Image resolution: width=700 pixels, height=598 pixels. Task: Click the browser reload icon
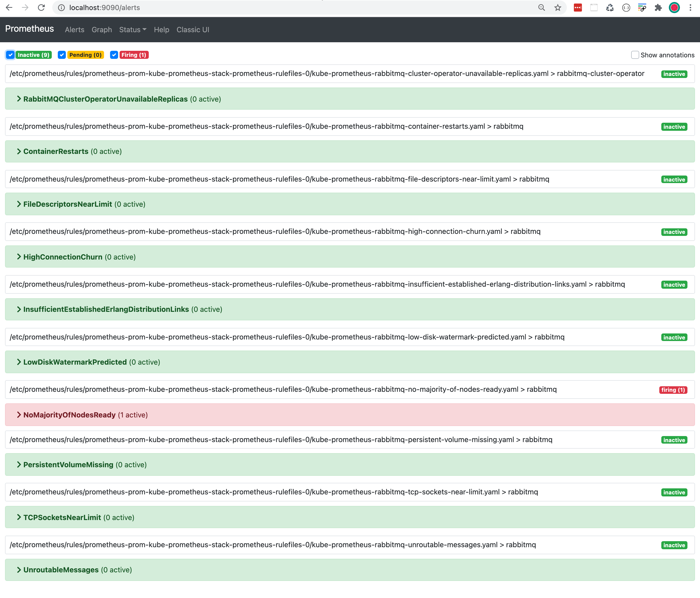pos(41,8)
